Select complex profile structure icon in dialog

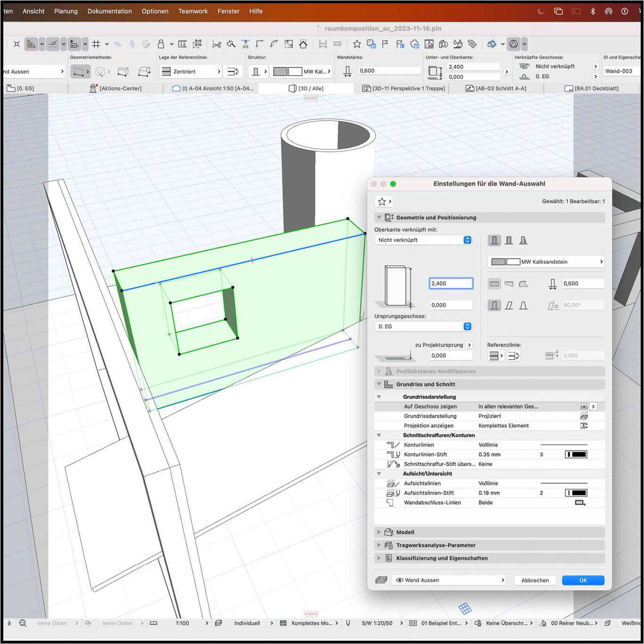[x=523, y=240]
